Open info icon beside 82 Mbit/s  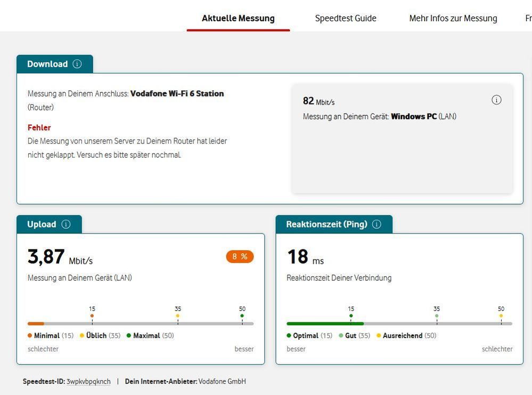[496, 100]
